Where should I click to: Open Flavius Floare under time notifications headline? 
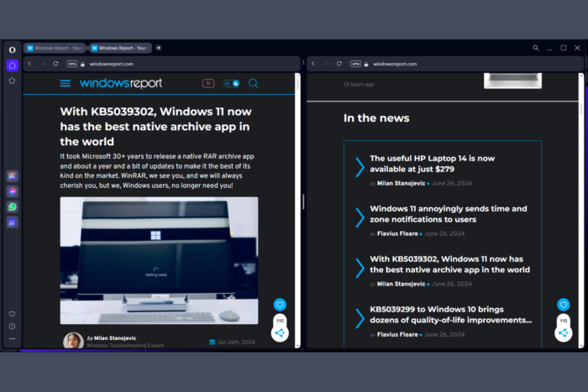point(397,233)
